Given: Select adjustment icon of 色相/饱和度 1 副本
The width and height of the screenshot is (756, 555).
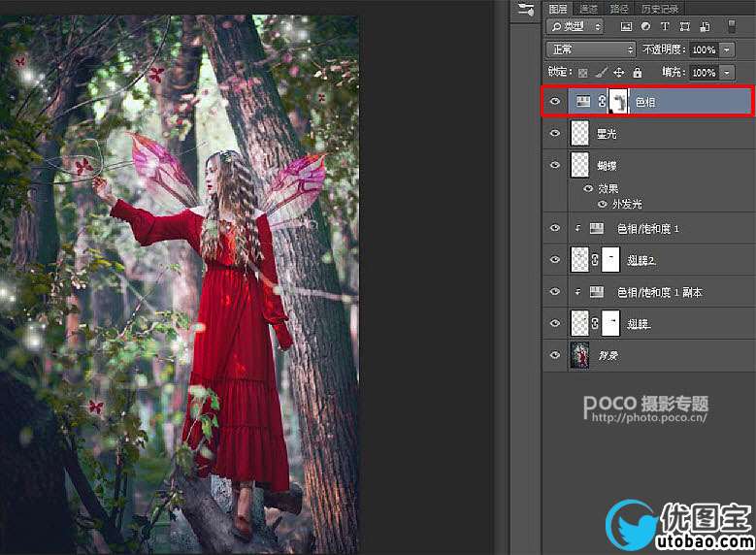Looking at the screenshot, I should coord(597,292).
